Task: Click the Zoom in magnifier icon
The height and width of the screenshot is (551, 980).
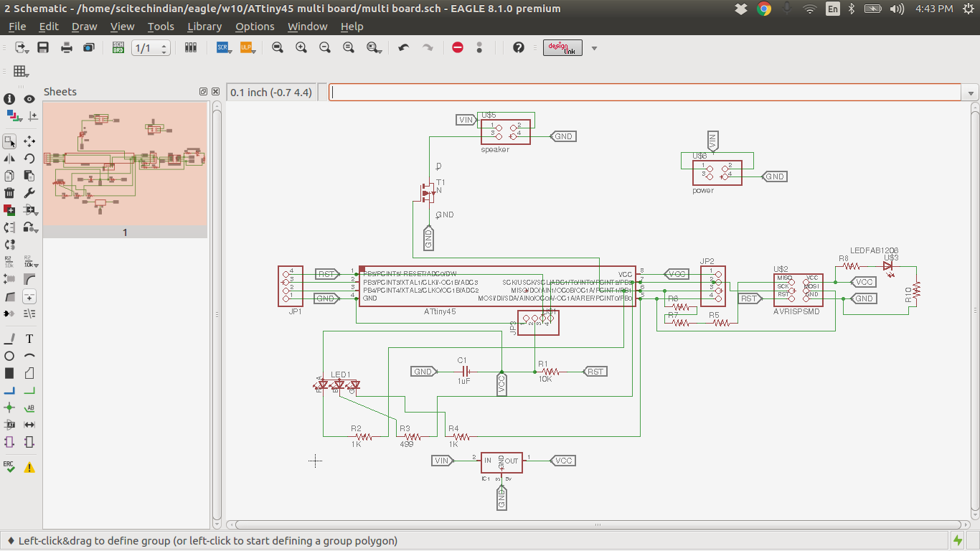Action: click(x=301, y=47)
